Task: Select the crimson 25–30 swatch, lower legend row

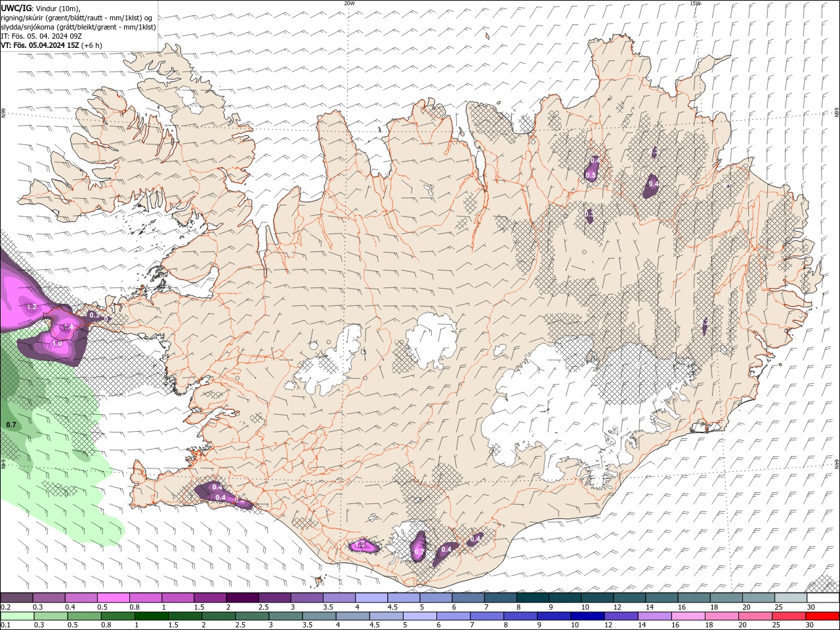Action: click(789, 616)
